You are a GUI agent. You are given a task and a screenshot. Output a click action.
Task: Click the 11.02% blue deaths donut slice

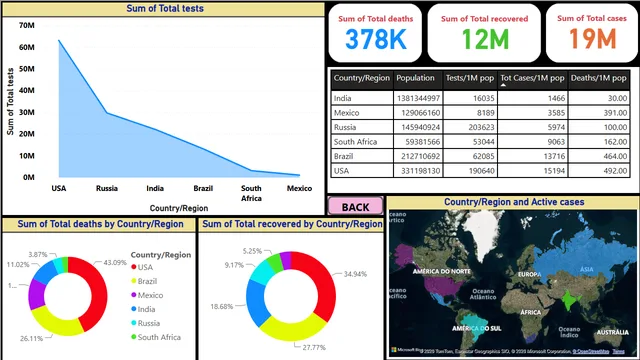pos(44,272)
